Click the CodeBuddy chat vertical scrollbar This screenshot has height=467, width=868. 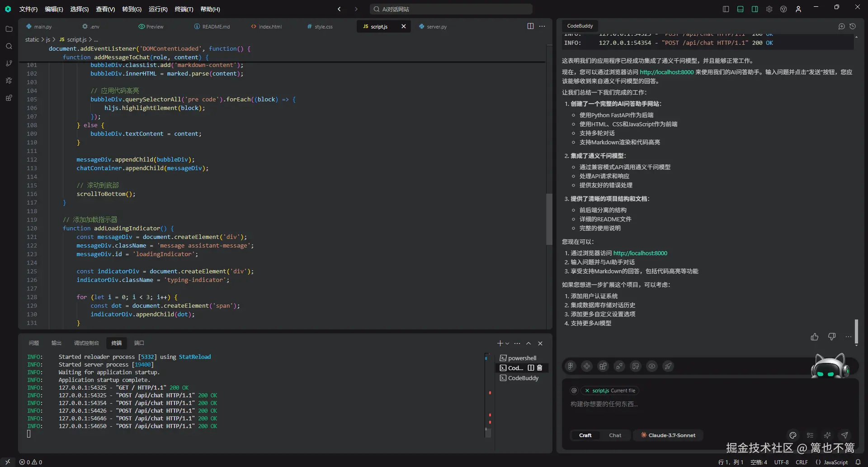(x=856, y=332)
